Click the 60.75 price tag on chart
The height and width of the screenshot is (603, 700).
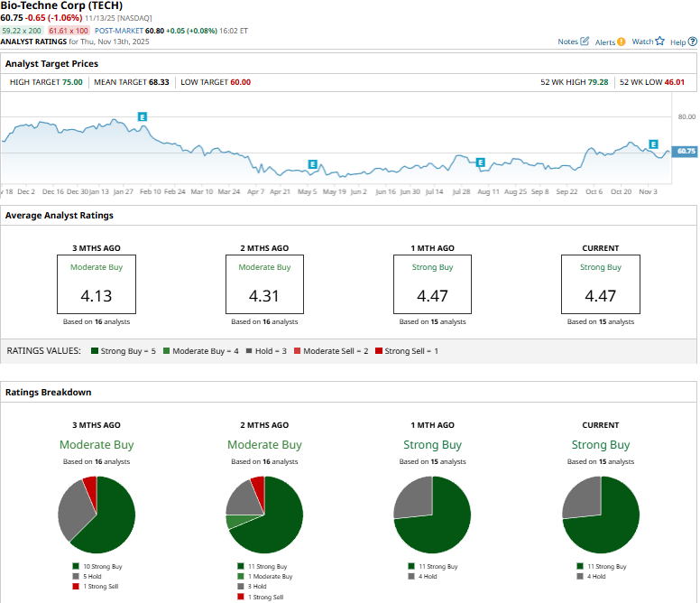[685, 151]
